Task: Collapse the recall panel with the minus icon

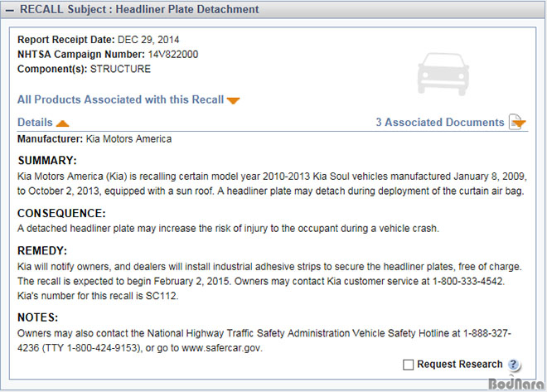Action: (10, 10)
